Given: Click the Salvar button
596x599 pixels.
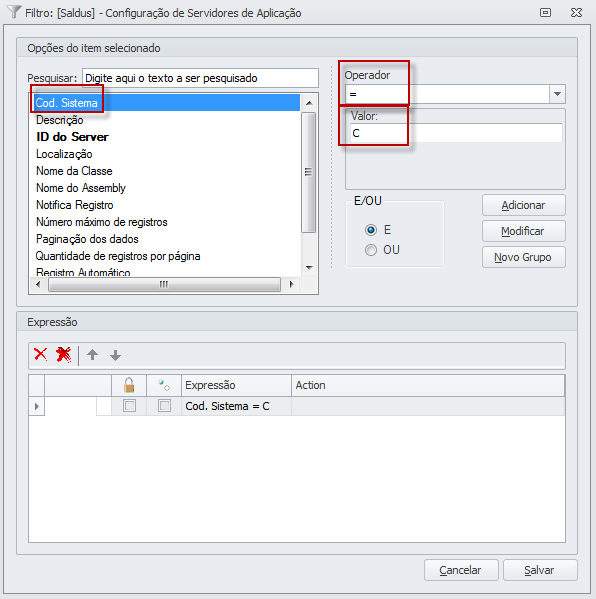Looking at the screenshot, I should [539, 570].
